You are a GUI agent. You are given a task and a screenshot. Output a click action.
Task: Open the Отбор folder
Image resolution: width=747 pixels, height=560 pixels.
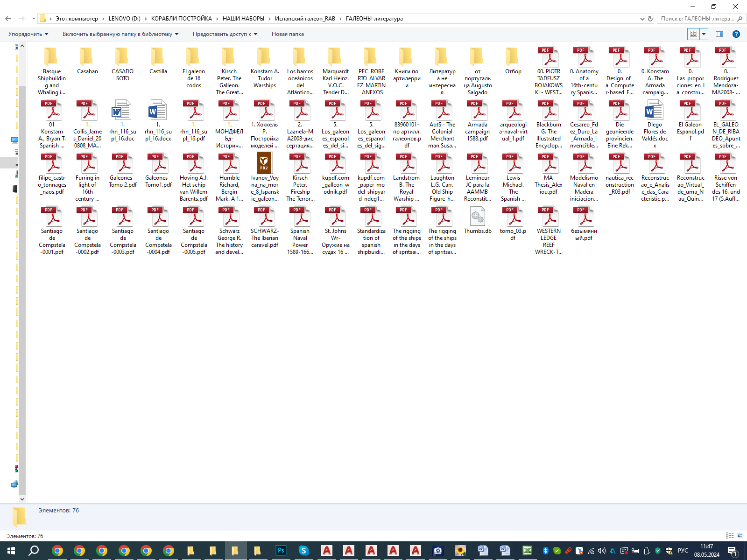coord(513,61)
